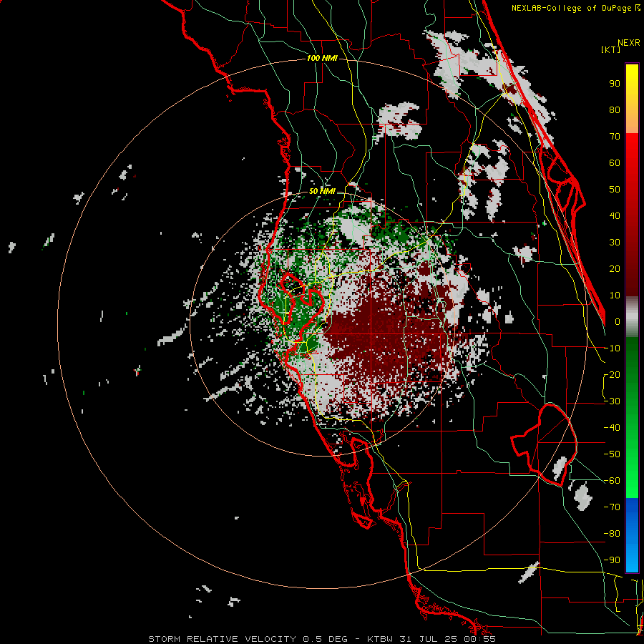
Task: Click the STORM RELATIVE VELOCITY caption text
Action: click(x=223, y=639)
